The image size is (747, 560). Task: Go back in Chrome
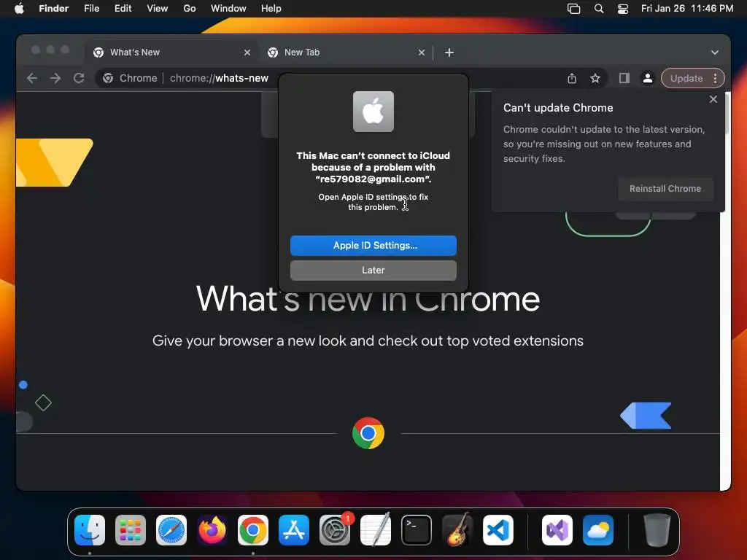[x=32, y=78]
